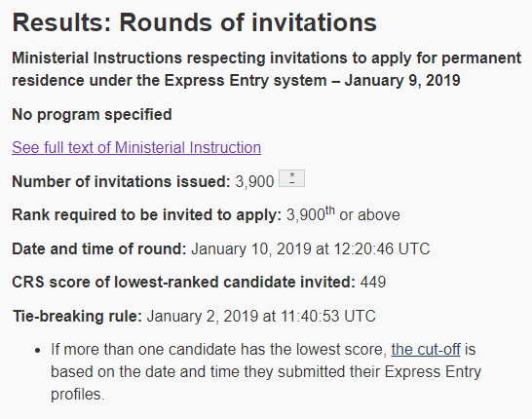
Task: Click the January 9, 2019 date in subheading
Action: [402, 81]
